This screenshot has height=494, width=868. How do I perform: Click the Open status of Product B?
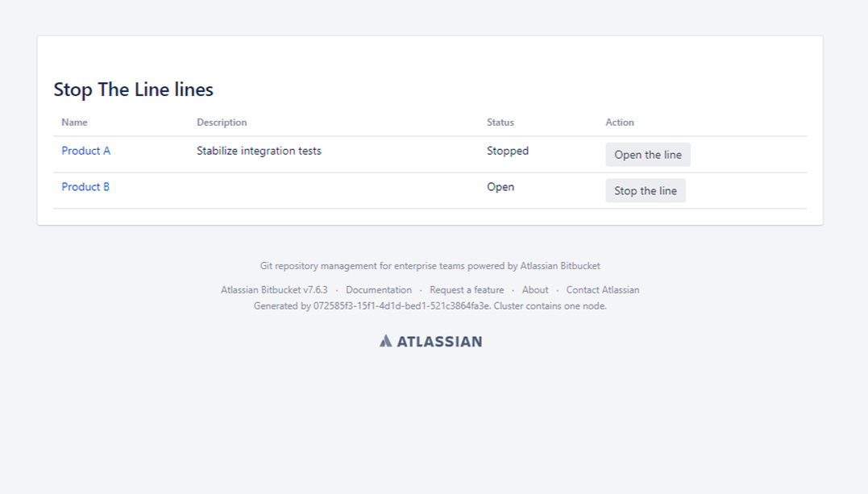[x=500, y=187]
